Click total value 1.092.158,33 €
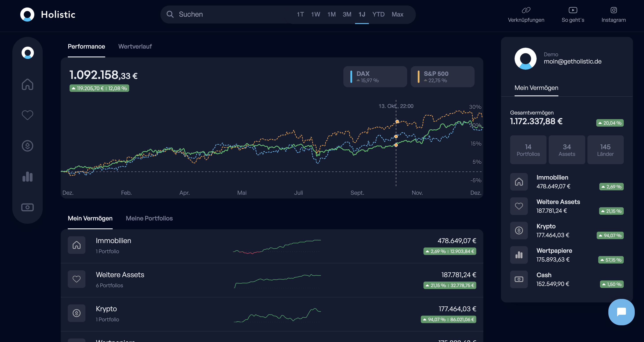Screen dimensions: 644x342 (x=103, y=75)
